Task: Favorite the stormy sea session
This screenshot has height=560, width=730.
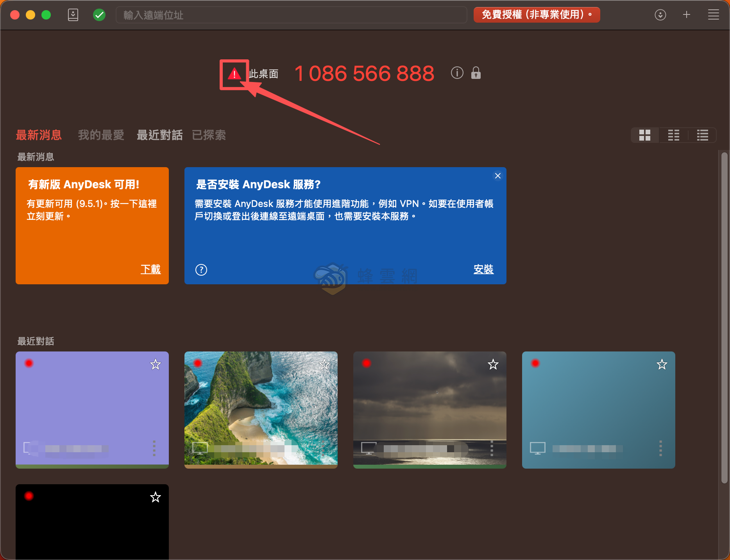Action: (493, 364)
